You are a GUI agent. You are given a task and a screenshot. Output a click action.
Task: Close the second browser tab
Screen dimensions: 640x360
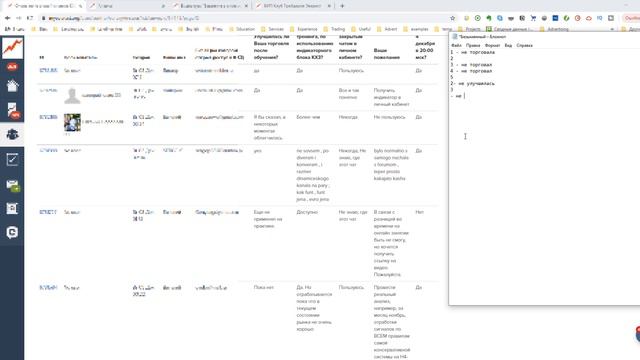pyautogui.click(x=163, y=6)
